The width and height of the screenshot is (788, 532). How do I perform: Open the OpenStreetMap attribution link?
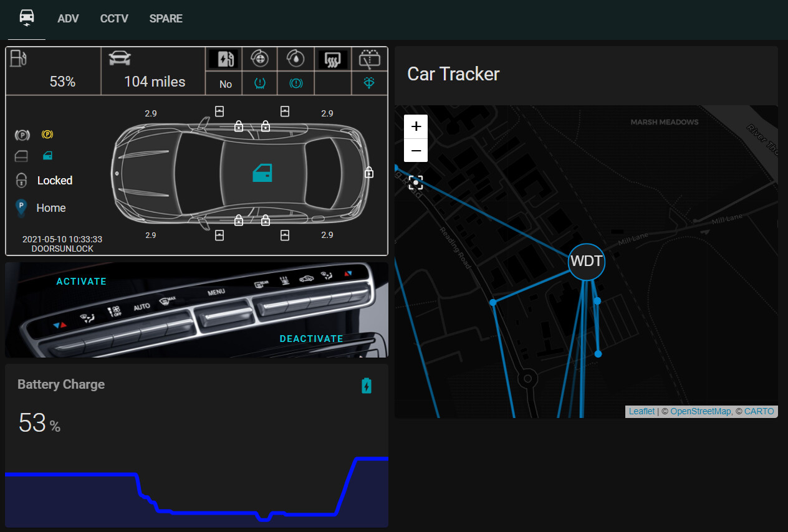701,411
